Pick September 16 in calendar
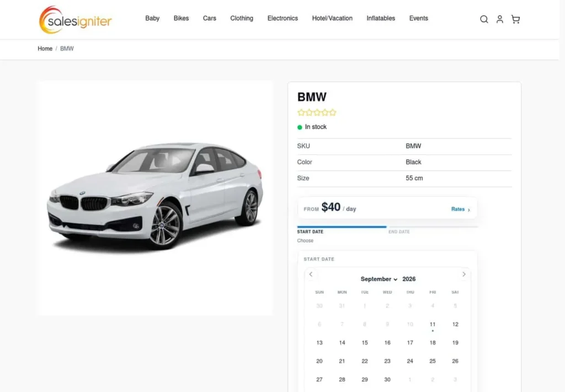This screenshot has height=392, width=565. pos(387,343)
